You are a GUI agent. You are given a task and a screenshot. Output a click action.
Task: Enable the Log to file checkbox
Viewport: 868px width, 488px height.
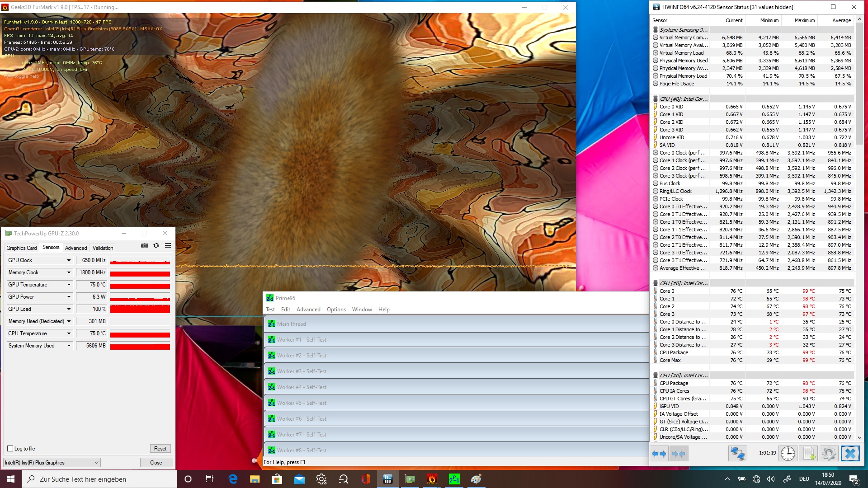[10, 449]
